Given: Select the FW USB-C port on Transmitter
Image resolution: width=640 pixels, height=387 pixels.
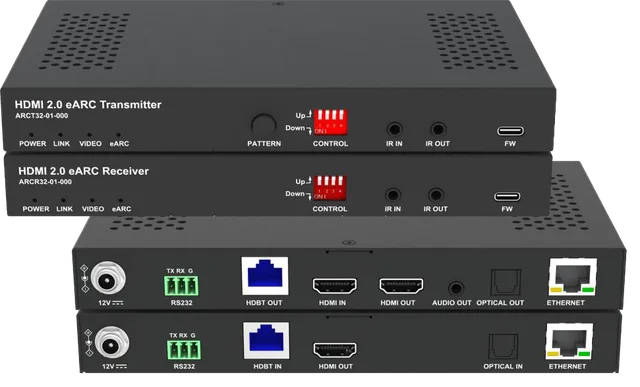Looking at the screenshot, I should tap(510, 131).
